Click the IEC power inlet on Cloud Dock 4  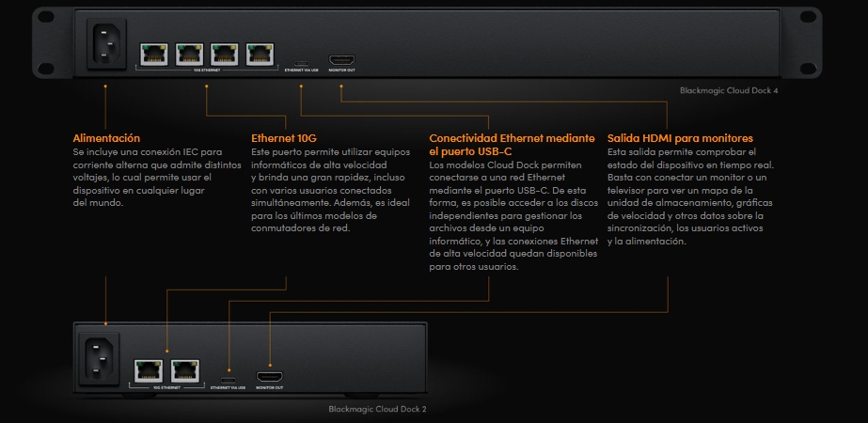[106, 46]
